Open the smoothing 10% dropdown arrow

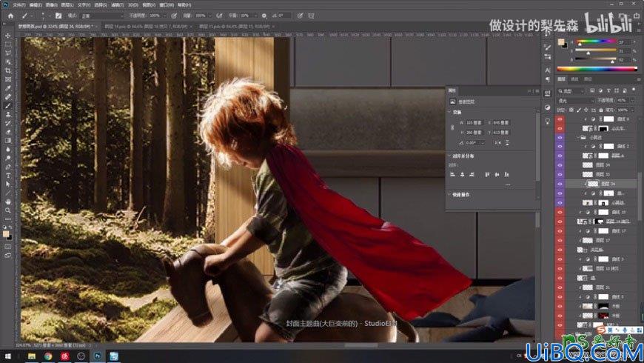(x=255, y=16)
